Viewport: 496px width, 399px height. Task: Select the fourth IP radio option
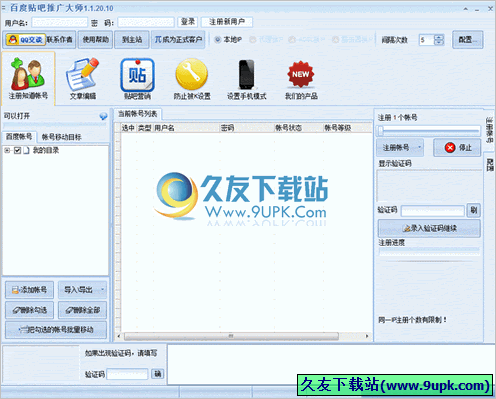(x=336, y=40)
